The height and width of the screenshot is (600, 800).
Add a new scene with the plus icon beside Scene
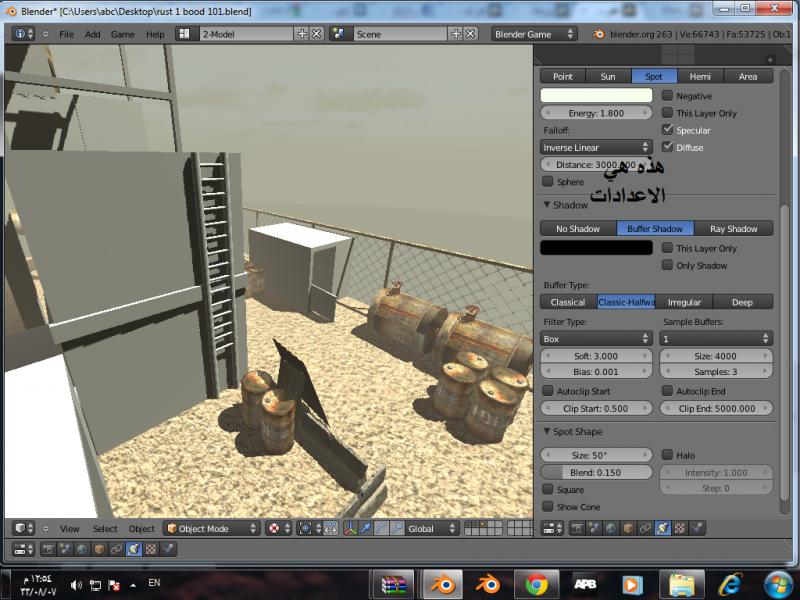pos(456,34)
